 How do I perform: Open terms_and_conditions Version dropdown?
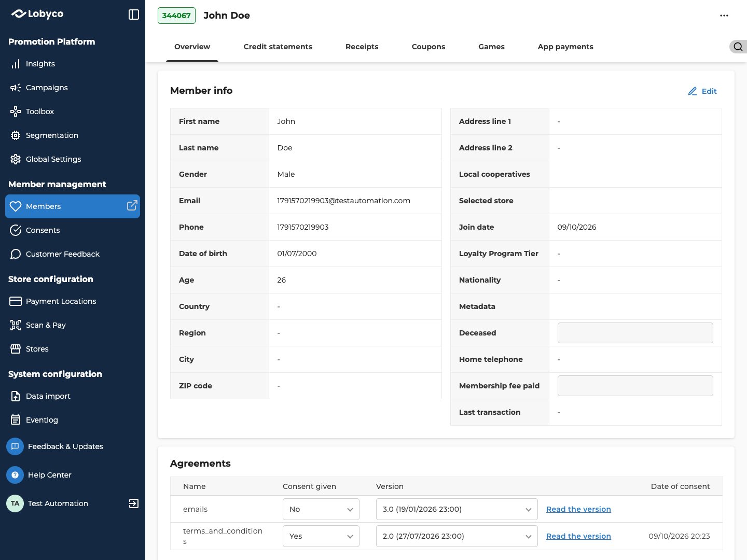457,536
